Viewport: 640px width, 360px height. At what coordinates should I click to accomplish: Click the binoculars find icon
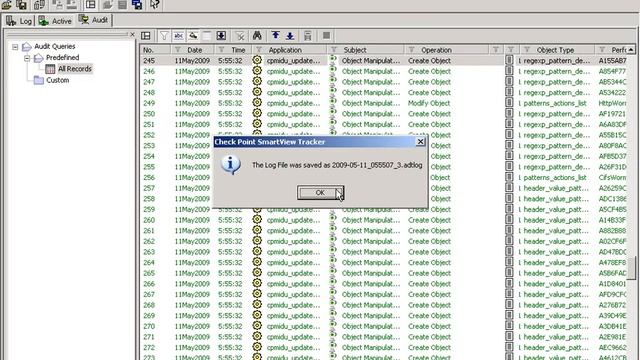tap(257, 36)
